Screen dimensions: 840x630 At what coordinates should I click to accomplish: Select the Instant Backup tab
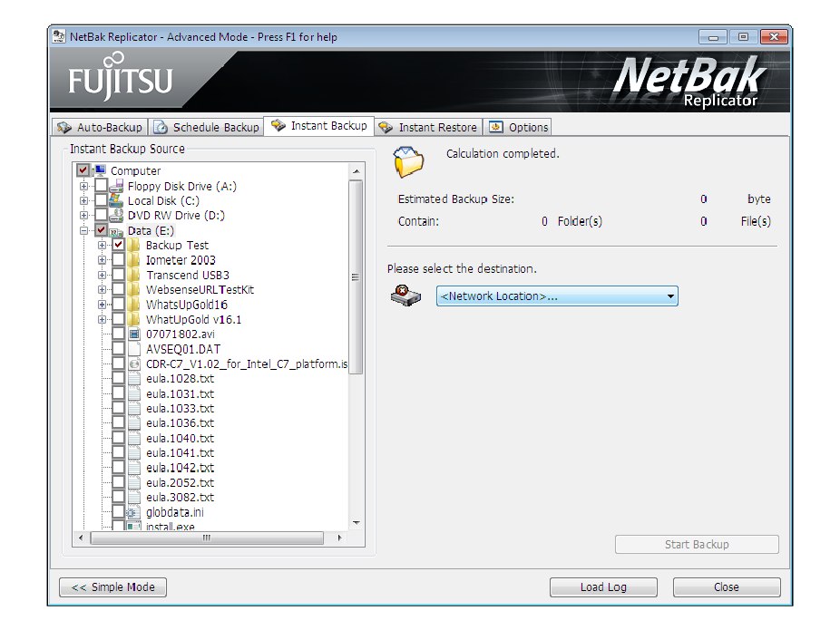click(318, 126)
